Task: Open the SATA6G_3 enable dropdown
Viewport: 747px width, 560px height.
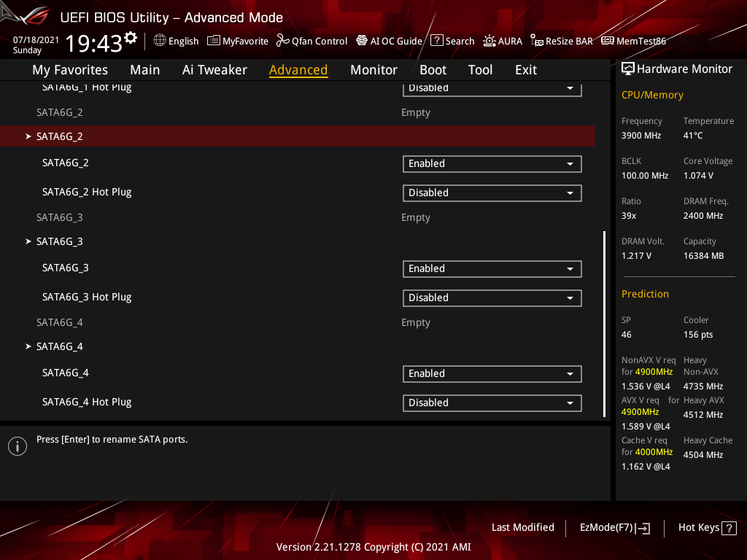Action: 492,268
